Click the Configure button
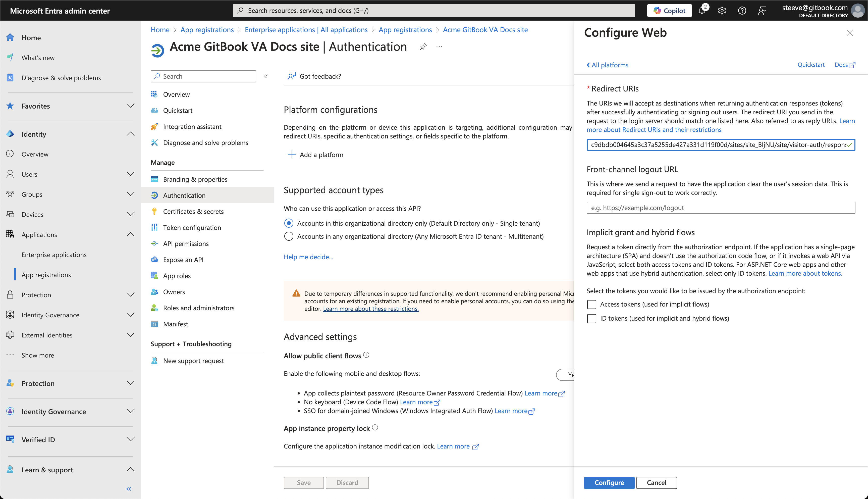Viewport: 868px width, 499px height. click(x=609, y=483)
